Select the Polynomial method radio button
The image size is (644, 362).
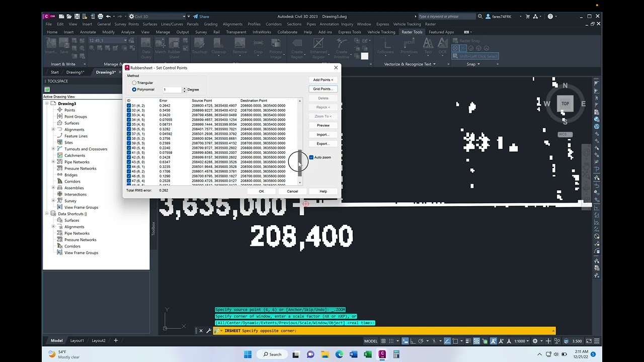(x=134, y=89)
